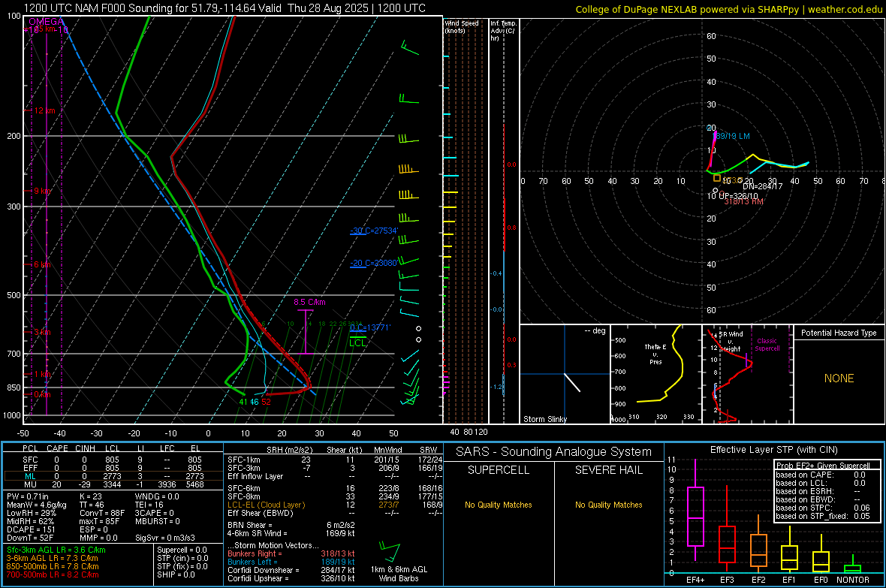This screenshot has height=588, width=886.
Task: Click the 'LowRH = 29%' value
Action: [32, 513]
